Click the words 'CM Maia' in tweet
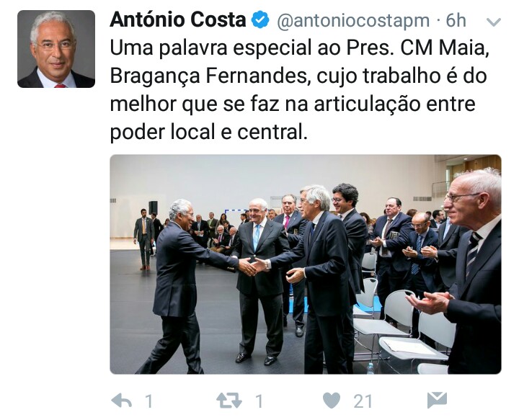This screenshot has height=420, width=519. (444, 48)
